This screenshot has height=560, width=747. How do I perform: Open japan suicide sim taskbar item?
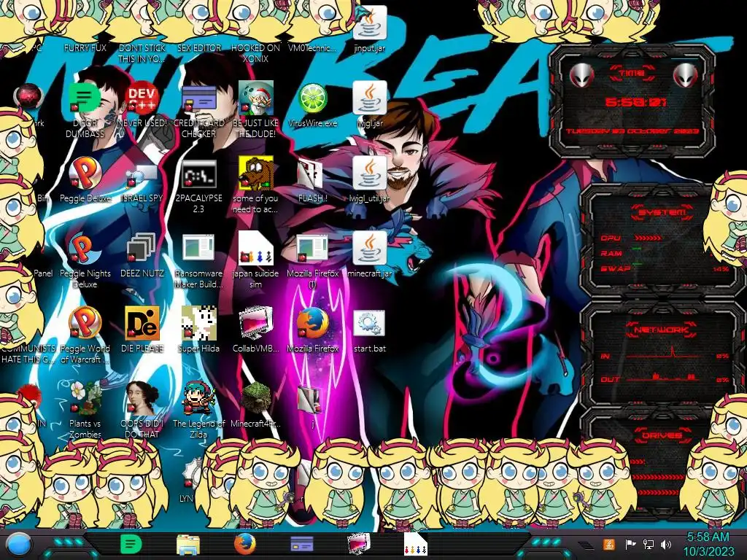click(415, 544)
